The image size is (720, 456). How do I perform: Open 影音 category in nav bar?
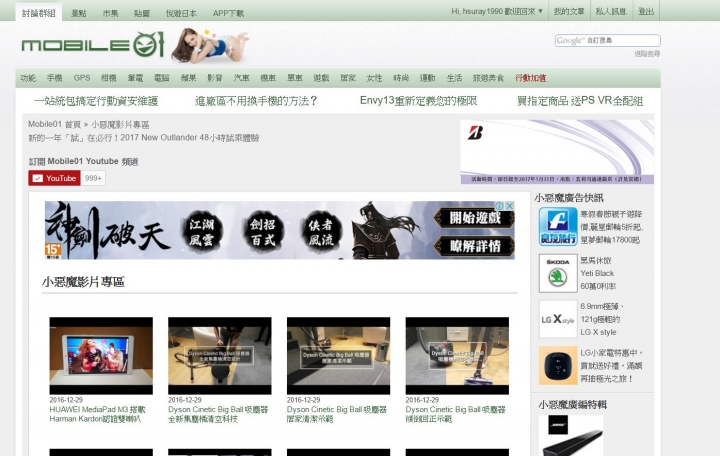214,78
